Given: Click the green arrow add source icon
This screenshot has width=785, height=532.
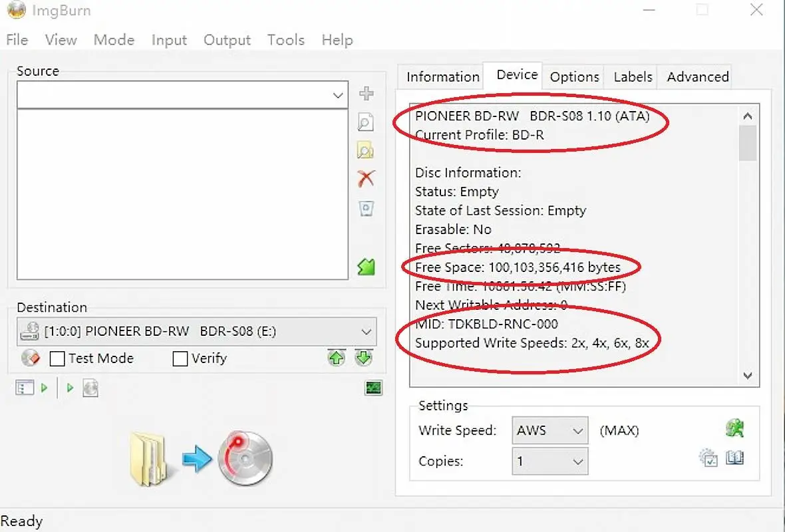Looking at the screenshot, I should point(366,267).
